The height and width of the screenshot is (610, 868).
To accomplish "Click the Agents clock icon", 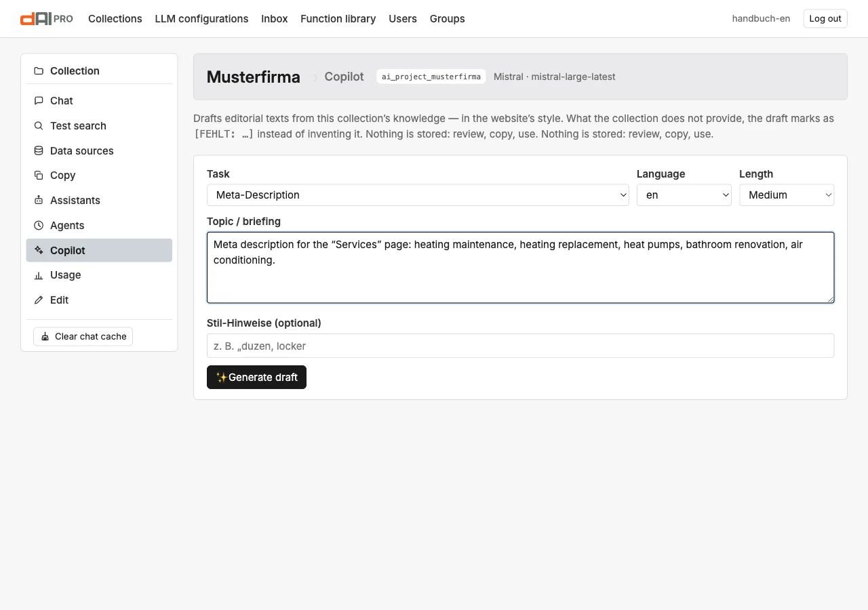I will pyautogui.click(x=39, y=226).
